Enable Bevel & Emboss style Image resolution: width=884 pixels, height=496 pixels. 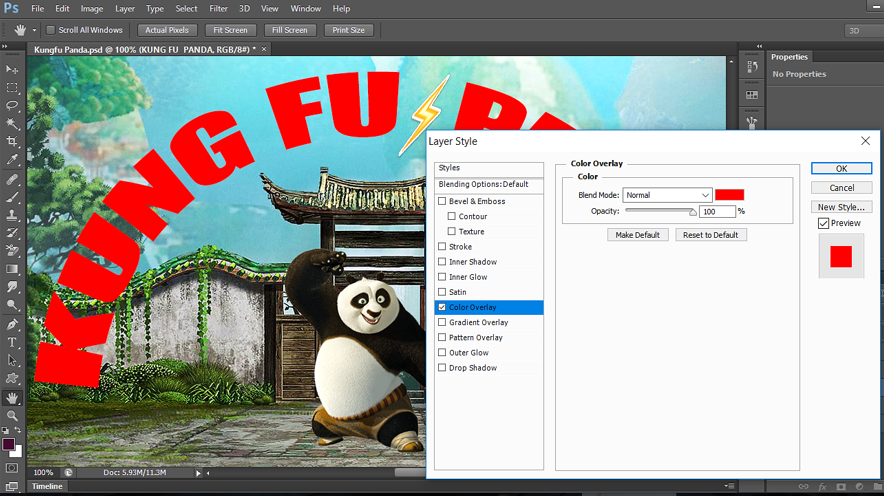(x=442, y=201)
